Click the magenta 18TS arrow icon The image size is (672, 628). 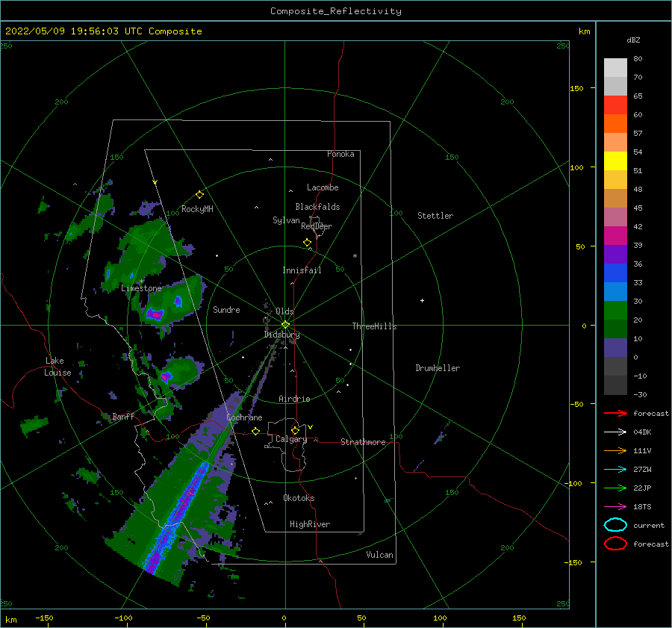click(615, 507)
